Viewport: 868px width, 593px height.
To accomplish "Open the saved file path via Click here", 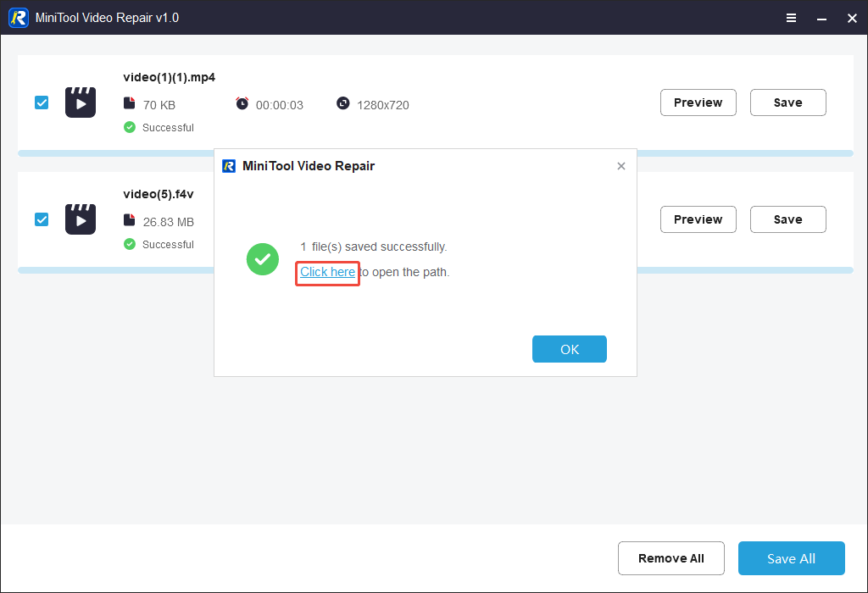I will pos(327,272).
